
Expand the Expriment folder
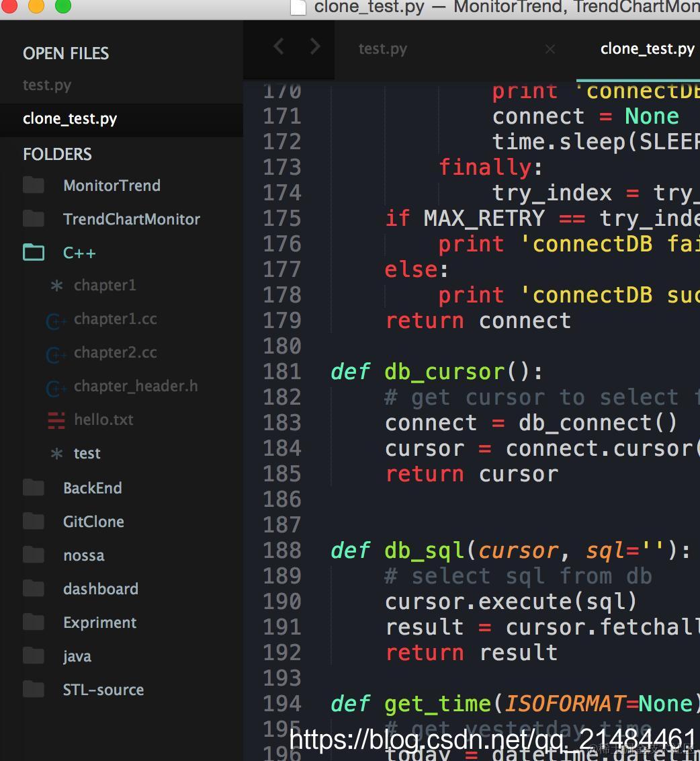(100, 623)
